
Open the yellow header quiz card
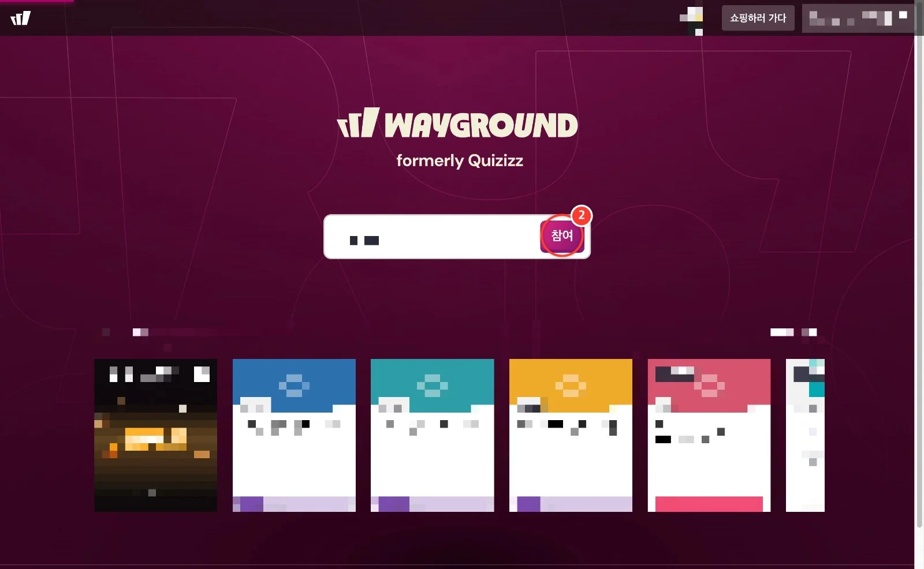coord(571,435)
